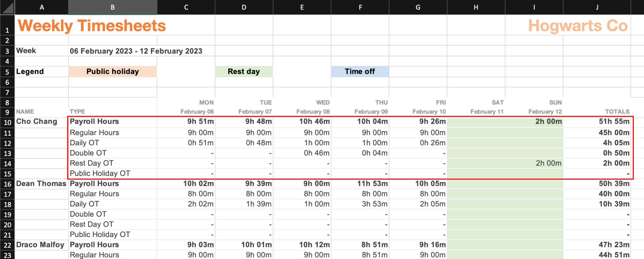Select row 10 header
644x259 pixels.
(7, 122)
